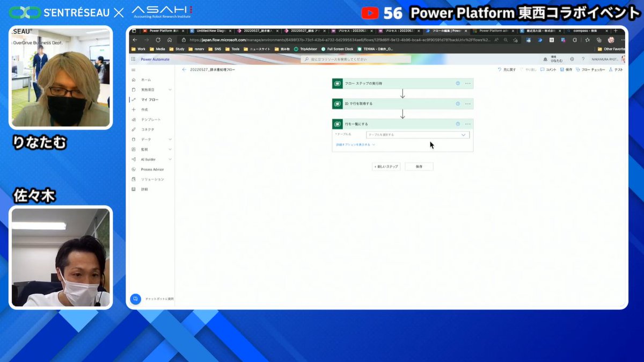Open the Media bookmarks folder
Screen dimensions: 644x362
click(x=157, y=49)
